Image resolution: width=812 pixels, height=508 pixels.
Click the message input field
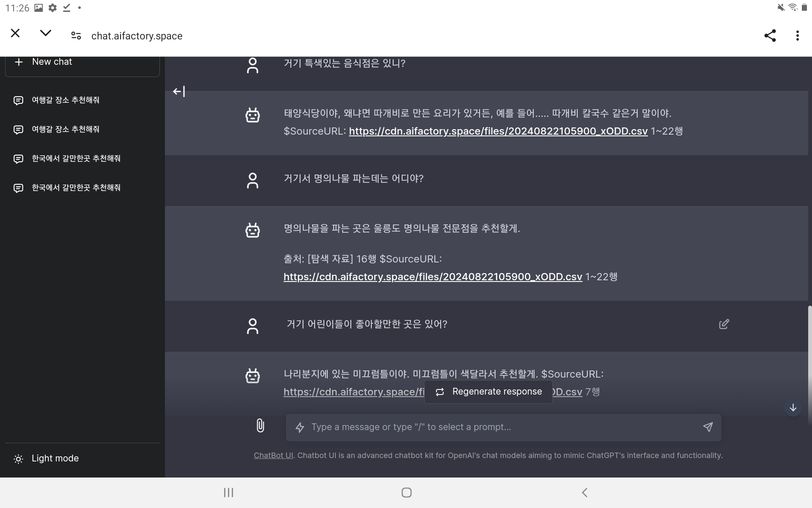pos(499,427)
